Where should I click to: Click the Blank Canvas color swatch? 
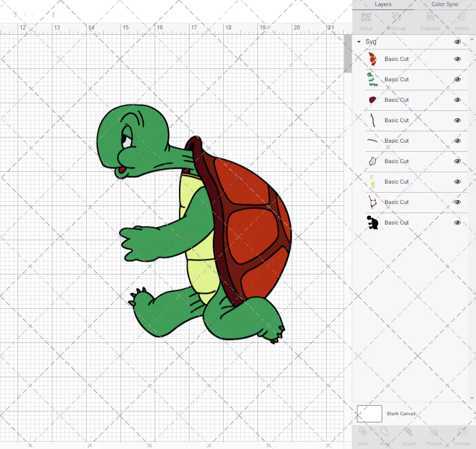pos(369,414)
